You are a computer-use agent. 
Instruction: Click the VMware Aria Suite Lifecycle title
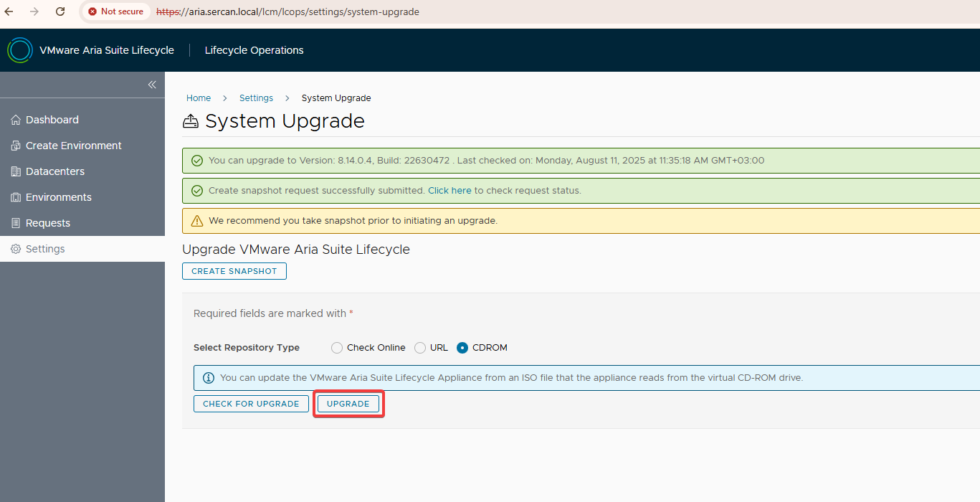[x=107, y=50]
